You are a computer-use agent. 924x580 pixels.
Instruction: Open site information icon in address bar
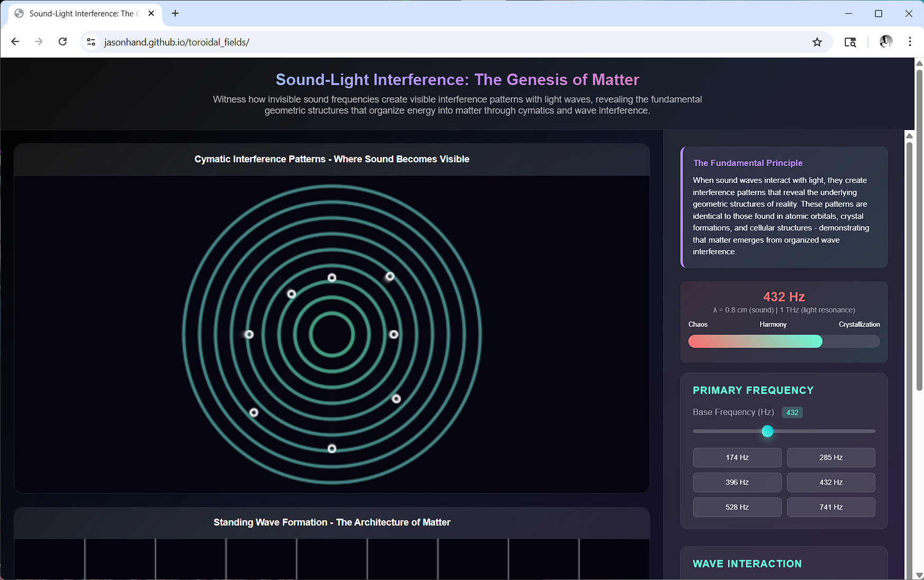(x=91, y=42)
